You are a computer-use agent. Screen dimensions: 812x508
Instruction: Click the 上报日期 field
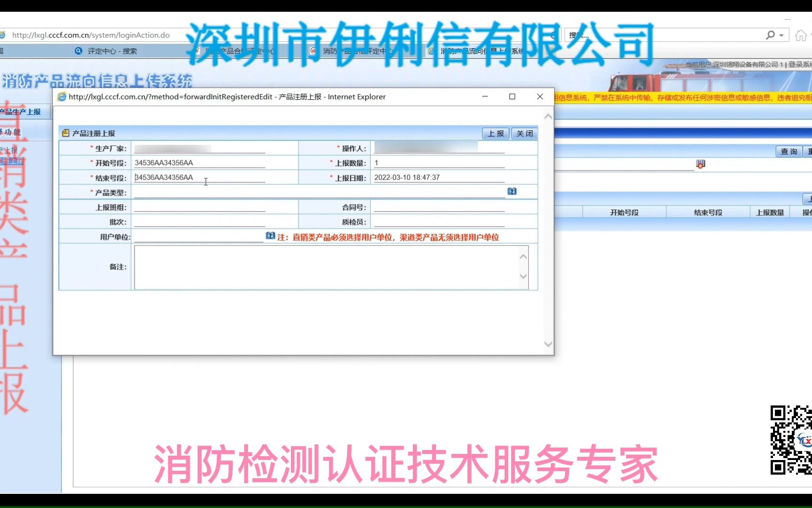[x=439, y=177]
